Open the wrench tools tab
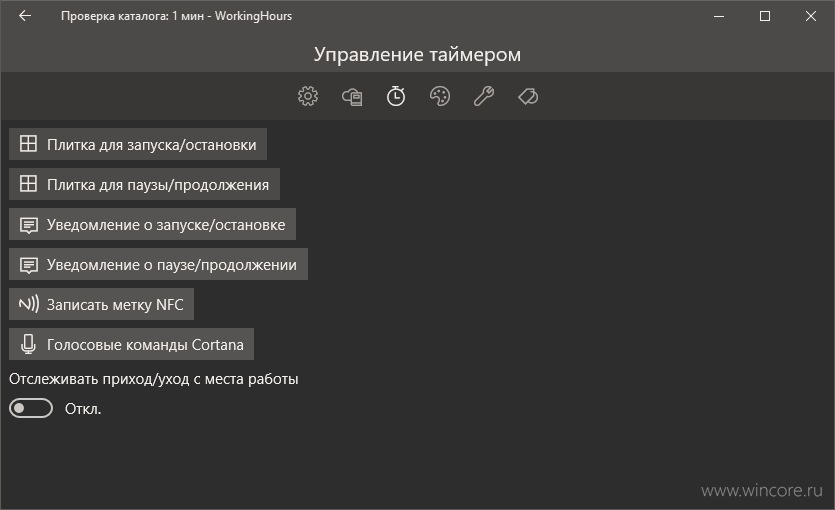 pos(484,96)
